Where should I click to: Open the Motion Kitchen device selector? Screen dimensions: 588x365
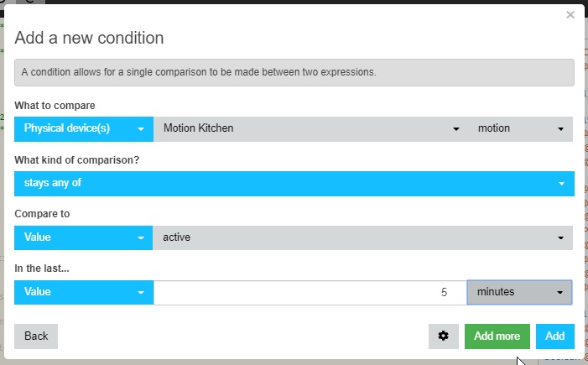tap(311, 128)
